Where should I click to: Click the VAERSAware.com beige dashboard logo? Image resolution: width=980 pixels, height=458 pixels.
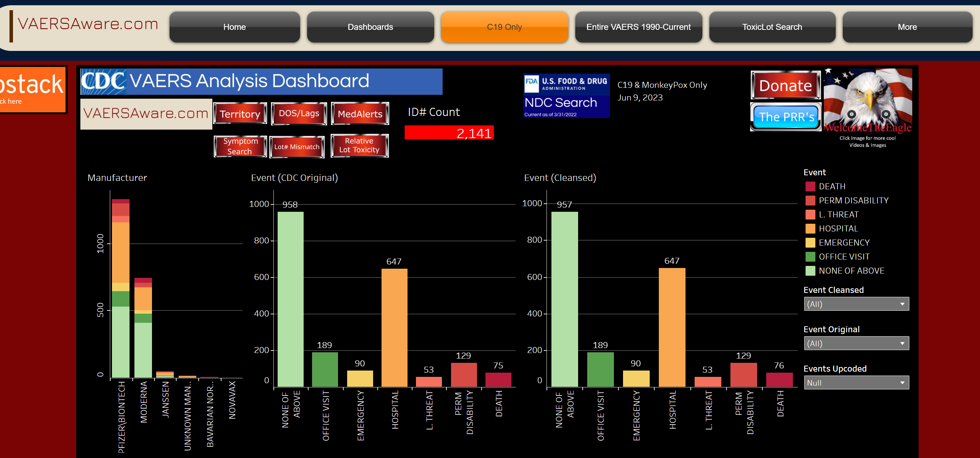[x=146, y=114]
